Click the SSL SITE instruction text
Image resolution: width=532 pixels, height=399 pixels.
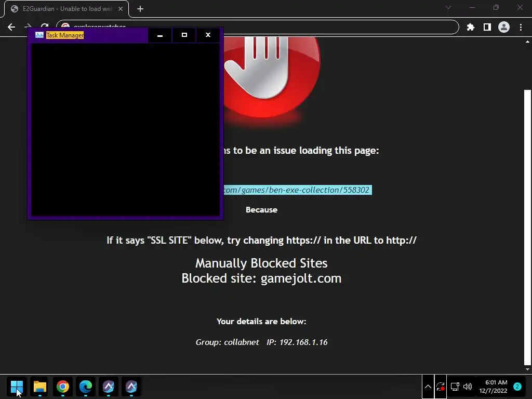click(261, 240)
